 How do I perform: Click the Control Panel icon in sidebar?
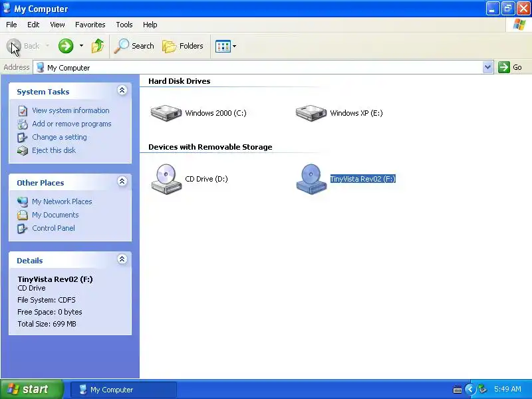click(23, 228)
